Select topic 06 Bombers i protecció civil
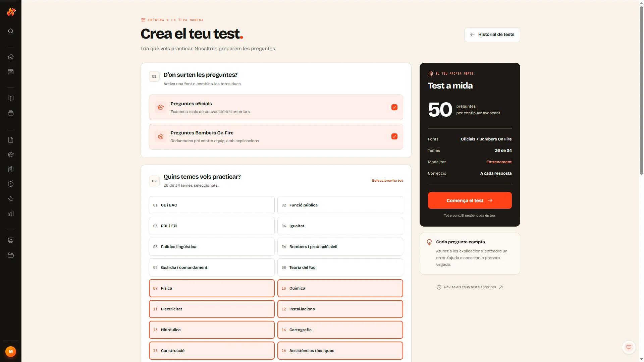Viewport: 644px width, 362px height. [x=340, y=247]
